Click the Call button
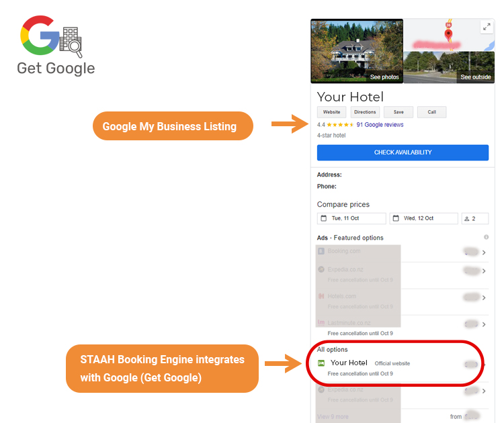 pyautogui.click(x=431, y=112)
